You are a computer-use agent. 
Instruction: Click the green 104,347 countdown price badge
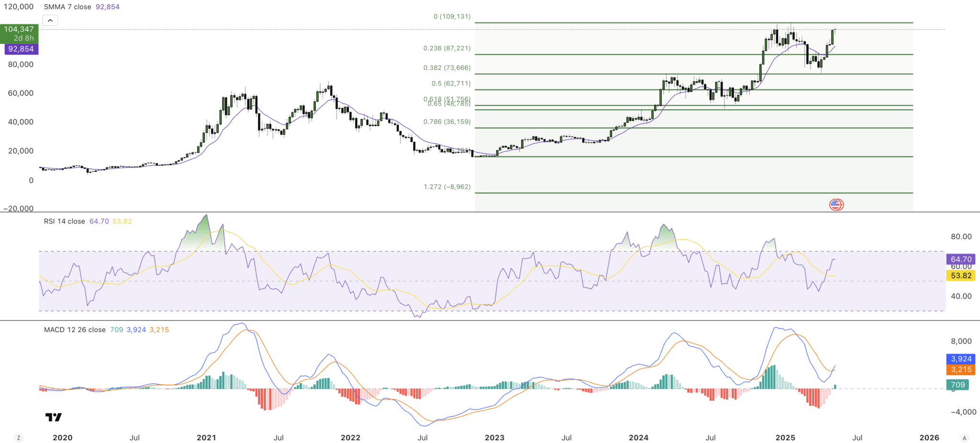(x=19, y=33)
